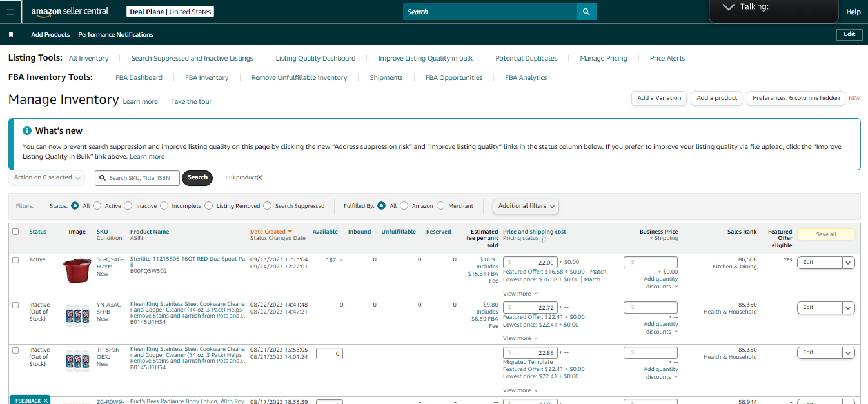
Task: Click Add a product button
Action: coord(716,98)
